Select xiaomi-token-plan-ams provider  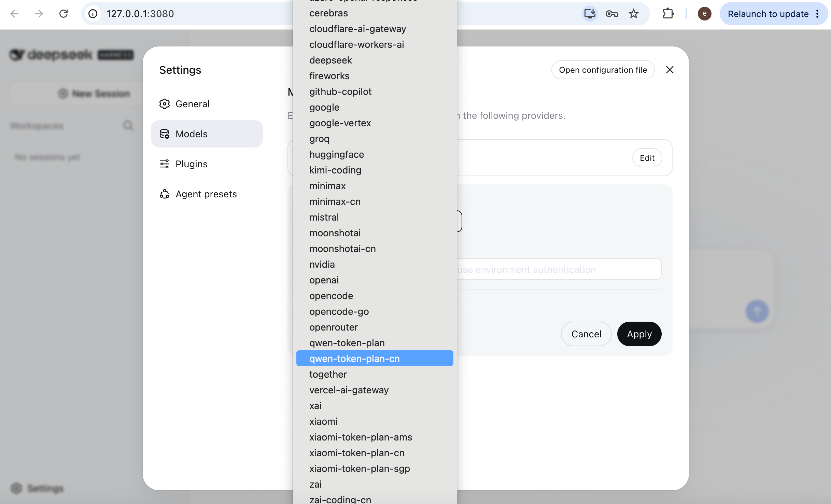point(375,437)
